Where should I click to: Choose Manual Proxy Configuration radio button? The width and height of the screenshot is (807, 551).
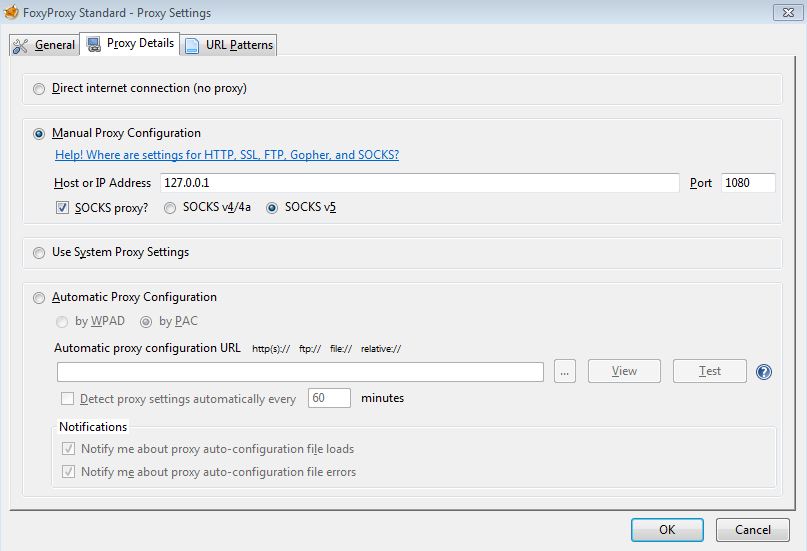coord(40,133)
